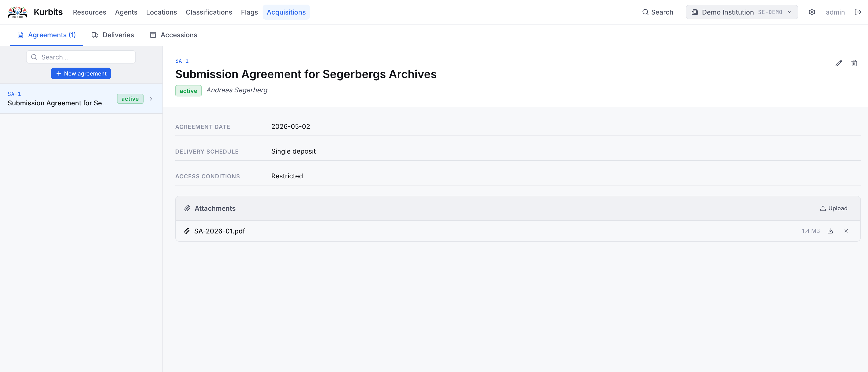This screenshot has width=868, height=372.
Task: Open the Resources menu
Action: click(89, 12)
